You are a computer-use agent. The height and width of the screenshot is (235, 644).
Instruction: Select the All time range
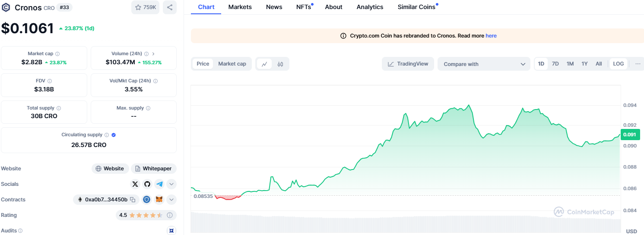click(x=599, y=64)
